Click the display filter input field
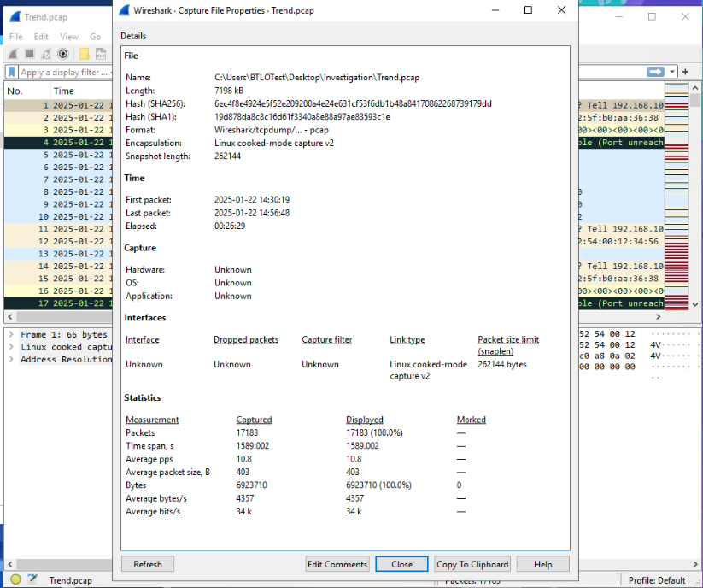Viewport: 703px width, 588px height. (65, 72)
